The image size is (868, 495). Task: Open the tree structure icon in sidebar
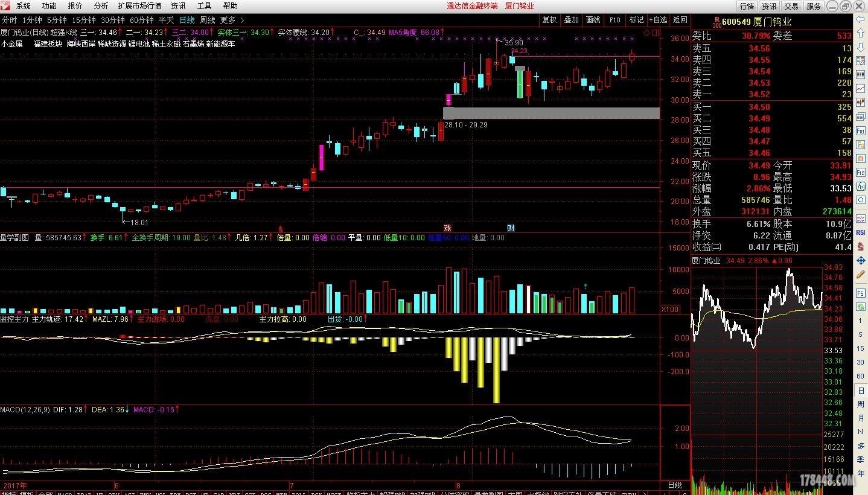pyautogui.click(x=860, y=144)
